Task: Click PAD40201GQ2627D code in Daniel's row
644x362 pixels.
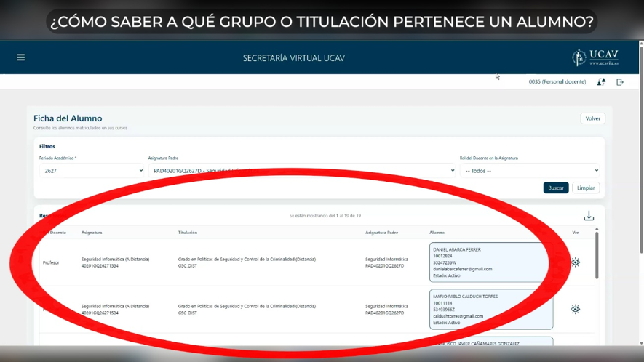Action: tap(384, 266)
